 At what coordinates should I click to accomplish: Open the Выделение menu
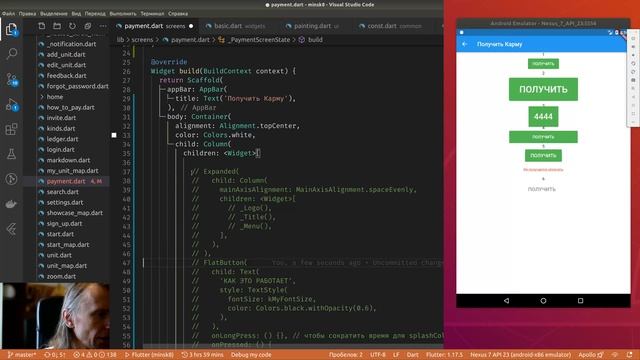(x=54, y=13)
